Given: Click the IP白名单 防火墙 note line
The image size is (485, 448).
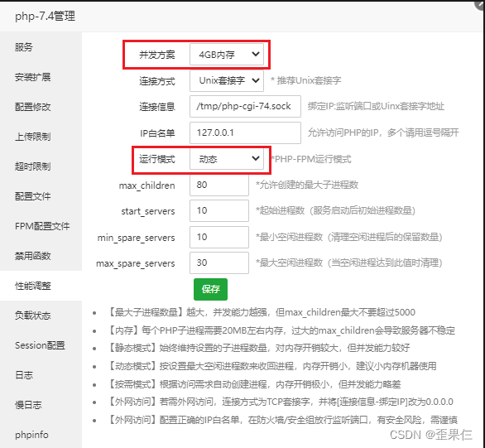Looking at the screenshot, I should 281,420.
